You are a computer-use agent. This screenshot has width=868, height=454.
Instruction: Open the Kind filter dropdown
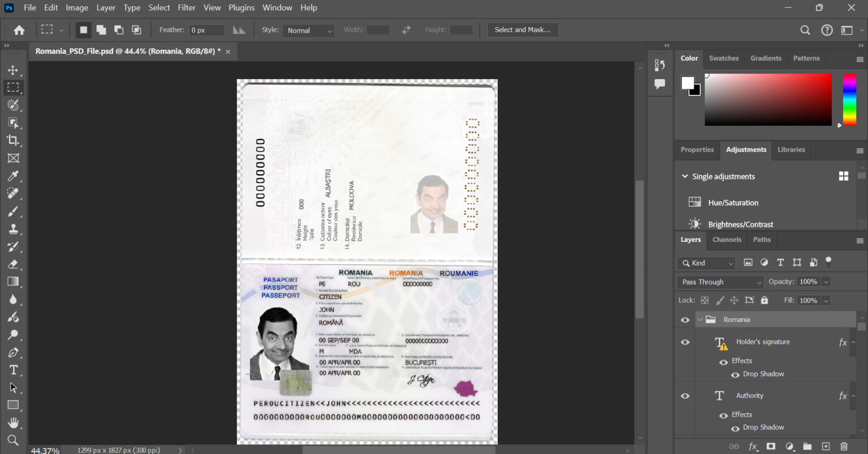click(706, 263)
